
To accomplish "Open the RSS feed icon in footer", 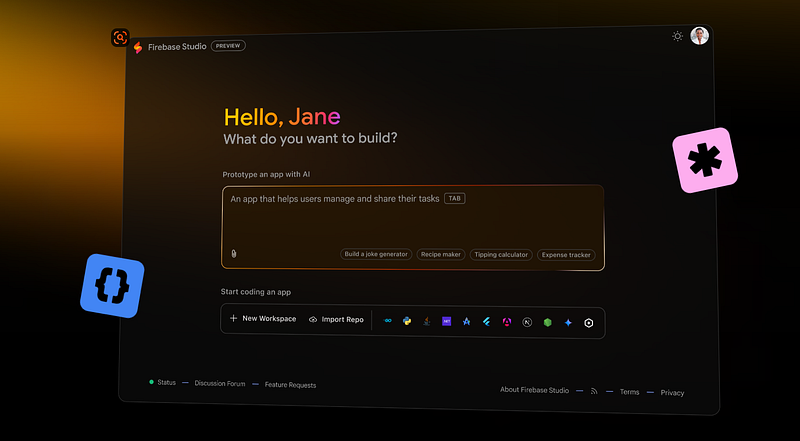I will tap(594, 391).
